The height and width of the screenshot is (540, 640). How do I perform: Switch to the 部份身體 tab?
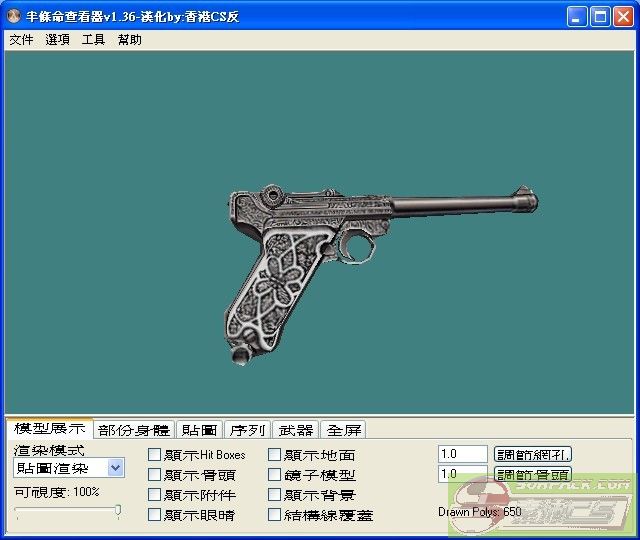click(134, 430)
